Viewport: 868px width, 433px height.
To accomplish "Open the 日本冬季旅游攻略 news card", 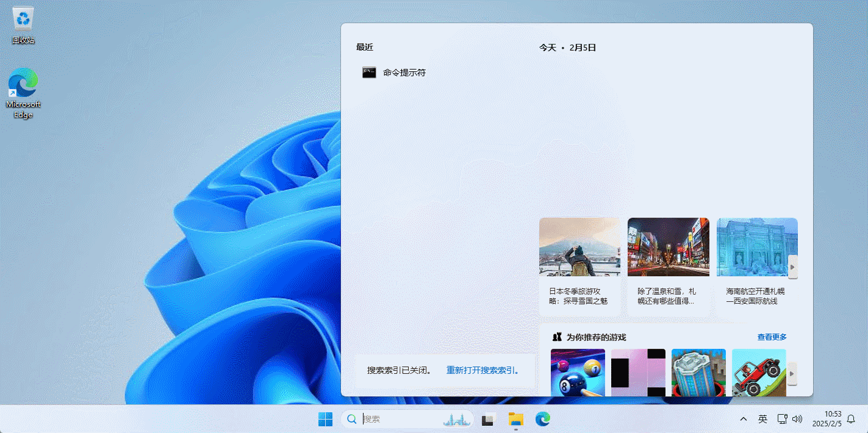I will click(x=579, y=267).
